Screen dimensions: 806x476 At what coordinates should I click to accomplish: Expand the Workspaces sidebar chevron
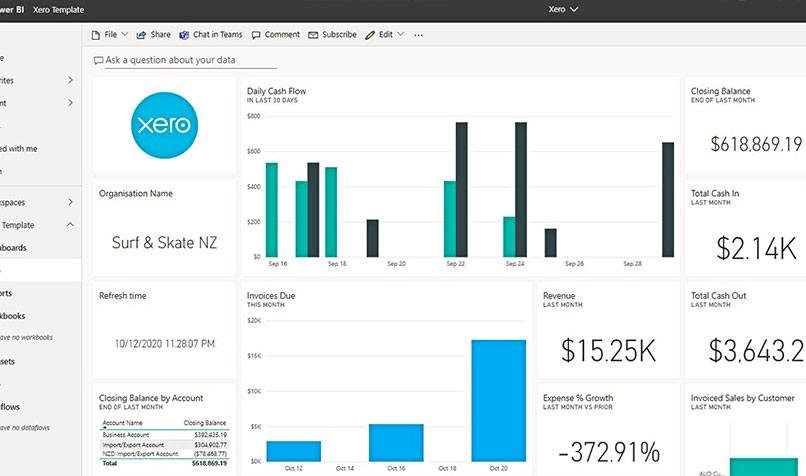click(x=70, y=202)
